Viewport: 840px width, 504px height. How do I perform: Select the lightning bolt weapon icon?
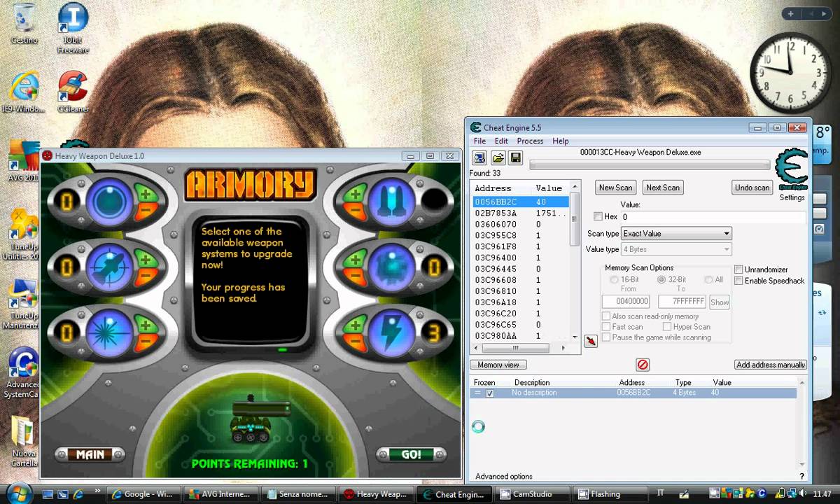[x=392, y=333]
